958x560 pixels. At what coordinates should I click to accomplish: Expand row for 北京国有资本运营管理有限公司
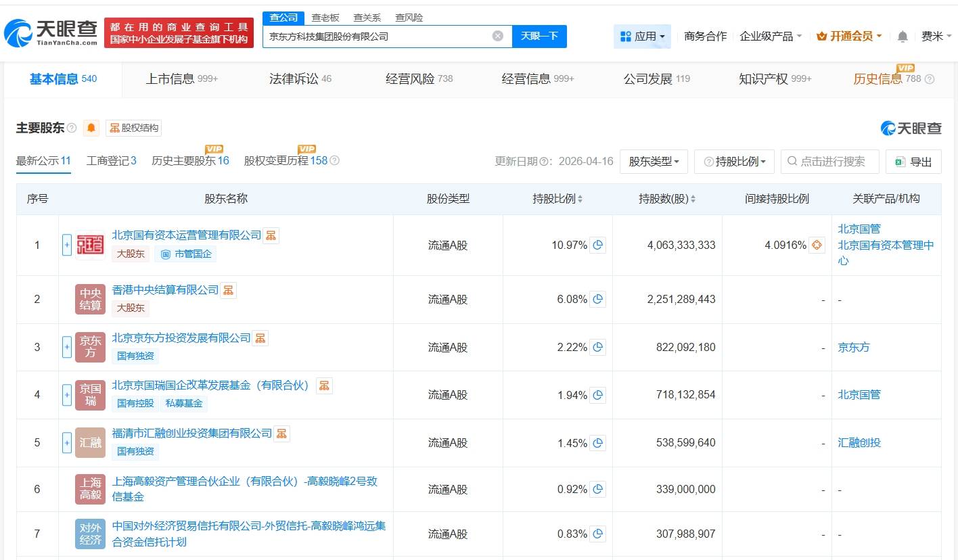point(67,245)
